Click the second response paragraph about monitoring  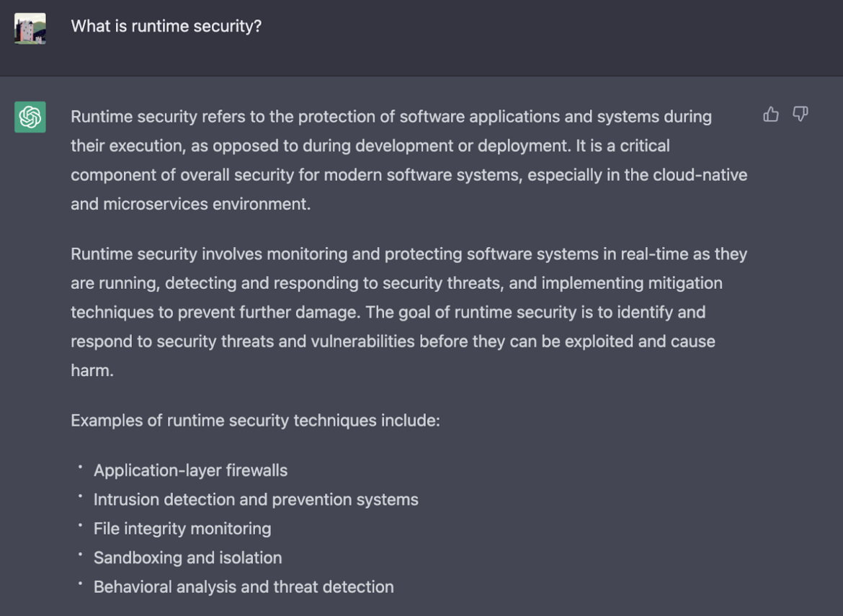(x=409, y=312)
